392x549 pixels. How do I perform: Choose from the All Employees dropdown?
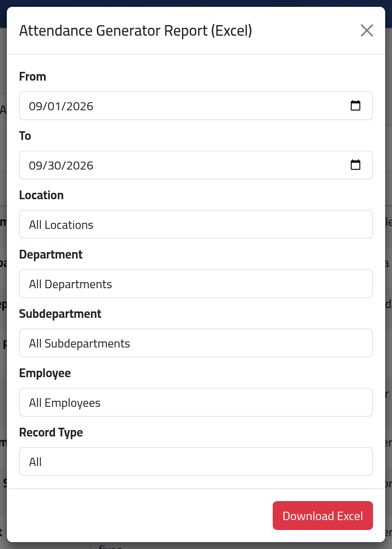click(196, 402)
